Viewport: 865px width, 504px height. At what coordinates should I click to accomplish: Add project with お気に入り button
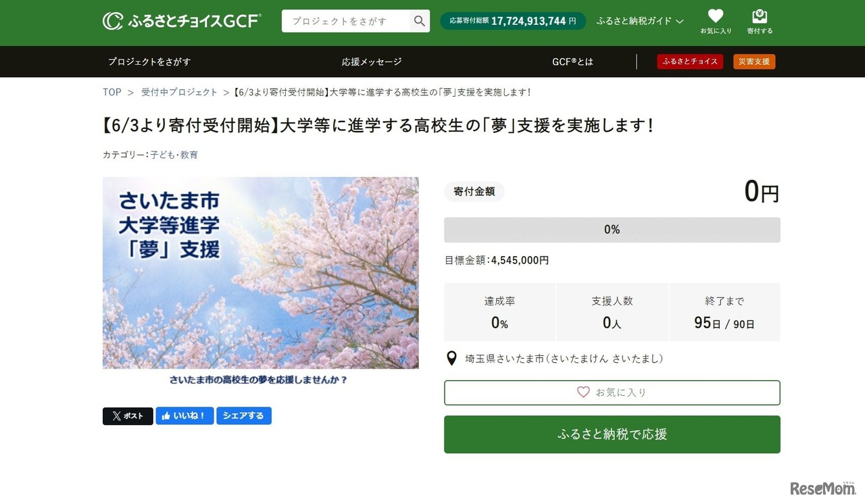tap(612, 393)
